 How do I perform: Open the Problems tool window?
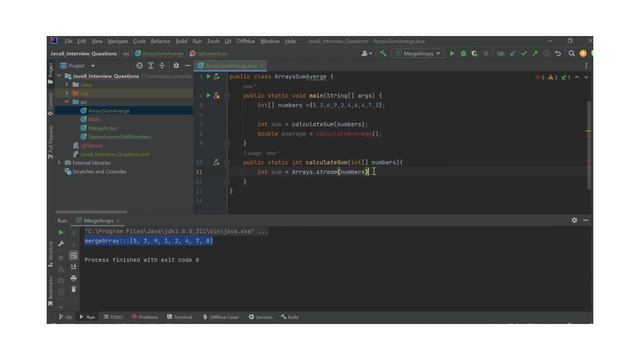tap(145, 317)
